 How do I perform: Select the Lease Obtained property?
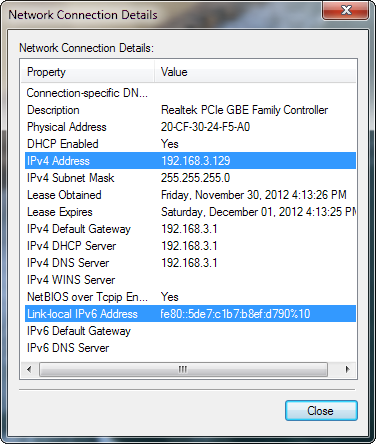click(x=64, y=195)
